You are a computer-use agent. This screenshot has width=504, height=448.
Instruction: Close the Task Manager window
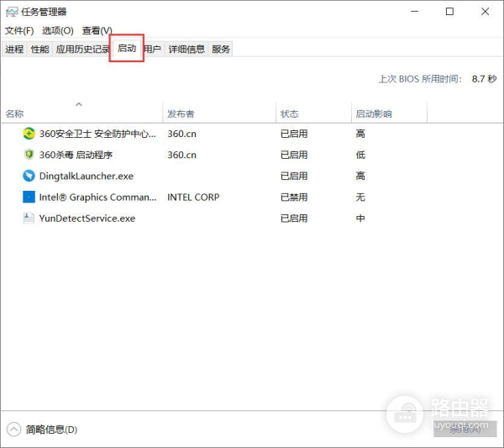tap(485, 12)
